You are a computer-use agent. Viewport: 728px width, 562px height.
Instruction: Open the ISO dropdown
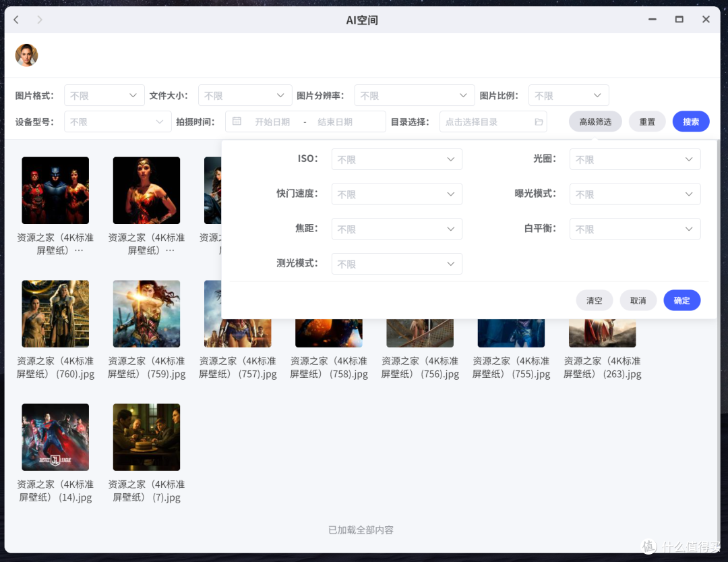(x=396, y=159)
